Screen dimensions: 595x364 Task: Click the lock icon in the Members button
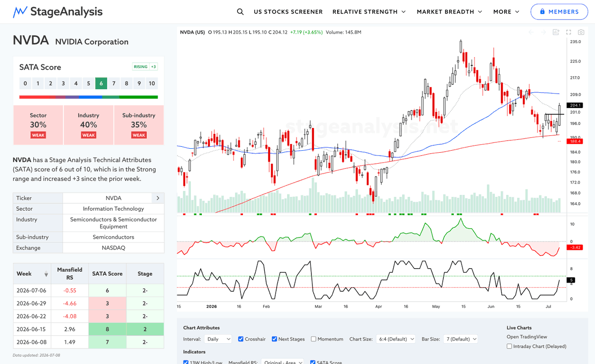[542, 11]
